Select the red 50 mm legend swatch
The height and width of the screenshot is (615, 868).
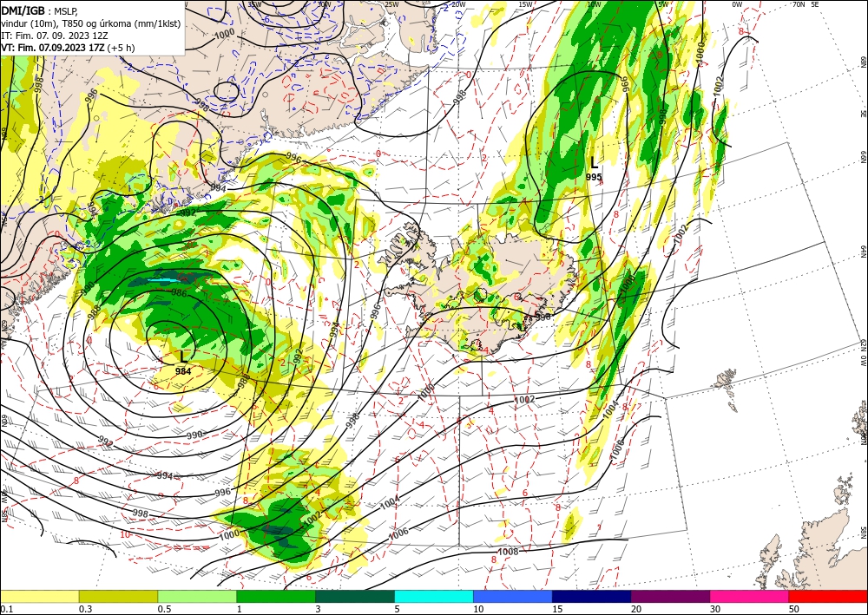tap(828, 596)
